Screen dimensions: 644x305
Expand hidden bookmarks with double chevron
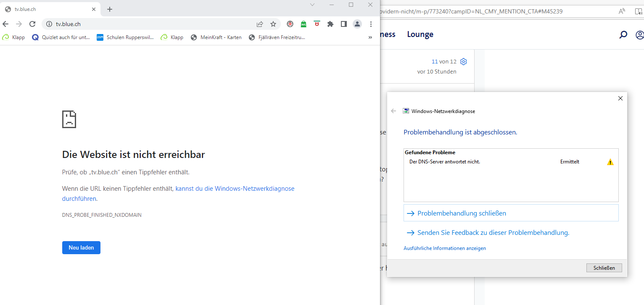(x=370, y=37)
